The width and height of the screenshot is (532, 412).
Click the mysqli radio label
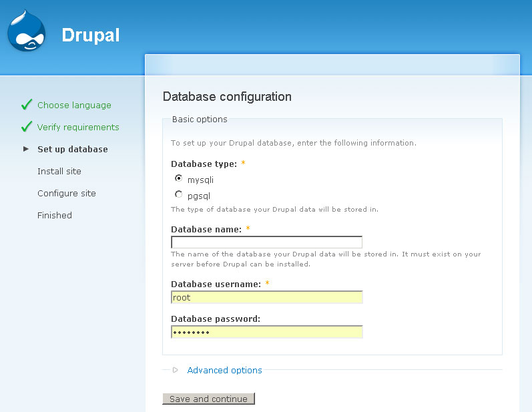coord(200,180)
